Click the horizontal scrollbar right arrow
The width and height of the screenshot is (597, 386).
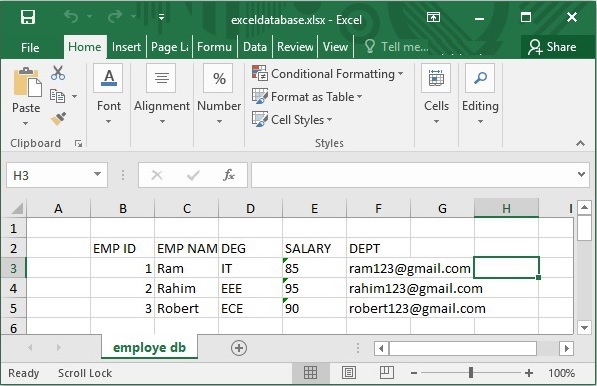pos(567,348)
